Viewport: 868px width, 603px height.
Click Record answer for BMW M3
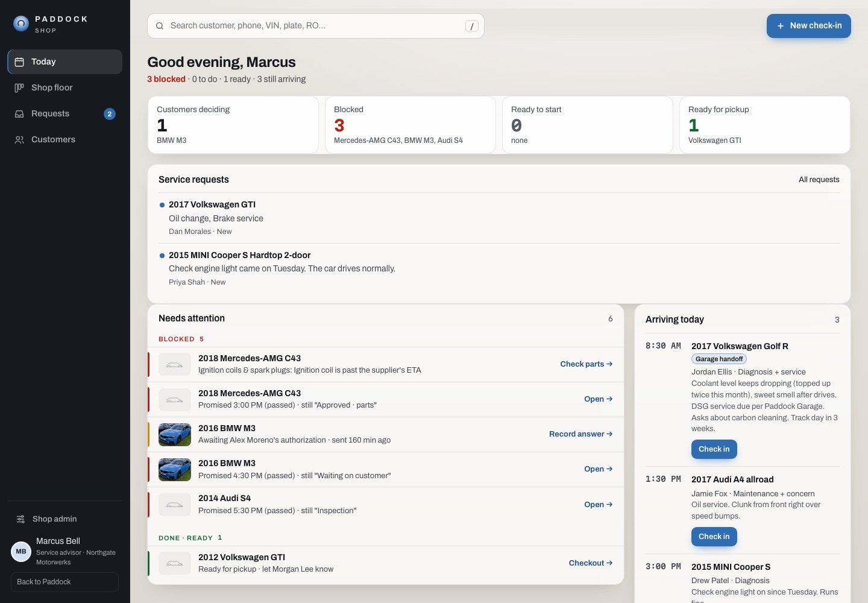pyautogui.click(x=581, y=434)
